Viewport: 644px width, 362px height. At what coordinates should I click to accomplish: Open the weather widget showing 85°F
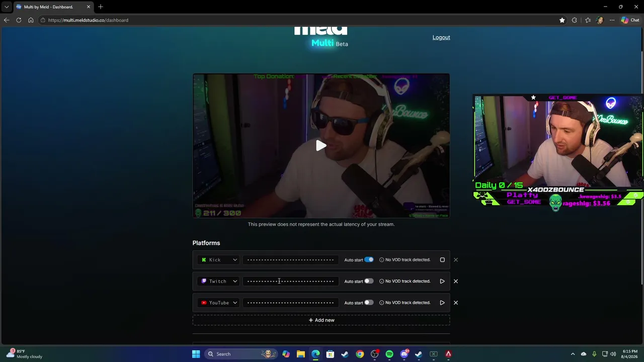point(24,354)
